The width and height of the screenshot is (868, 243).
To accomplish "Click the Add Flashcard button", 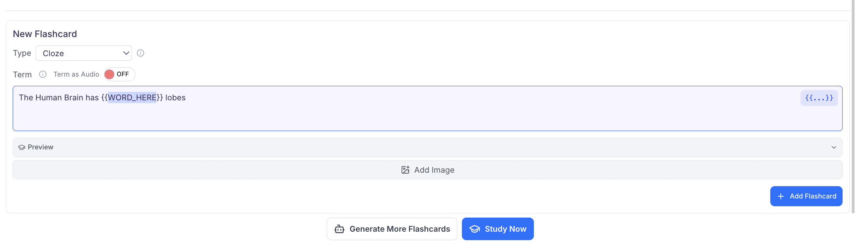I will click(x=806, y=196).
